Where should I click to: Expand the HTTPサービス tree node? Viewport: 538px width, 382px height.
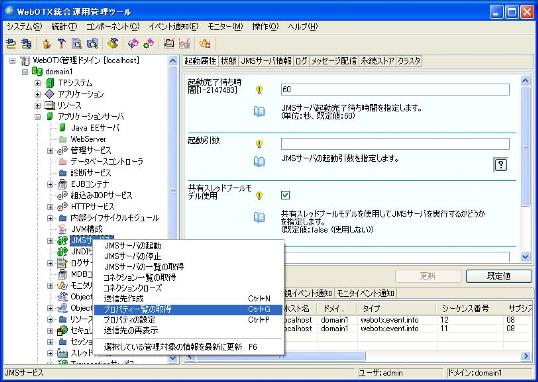[50, 207]
